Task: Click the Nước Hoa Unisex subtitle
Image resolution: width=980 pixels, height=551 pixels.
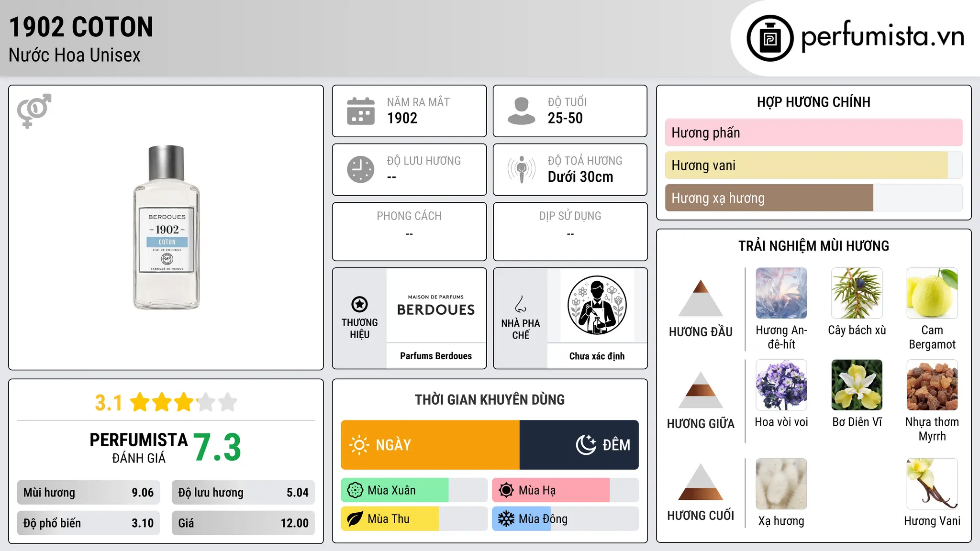Action: [75, 55]
